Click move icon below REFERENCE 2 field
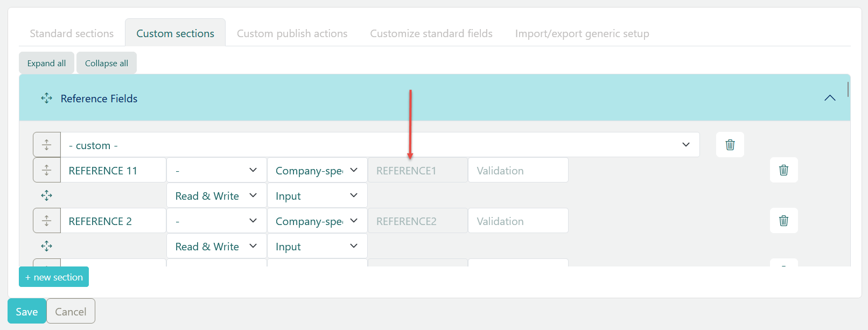 click(x=47, y=246)
